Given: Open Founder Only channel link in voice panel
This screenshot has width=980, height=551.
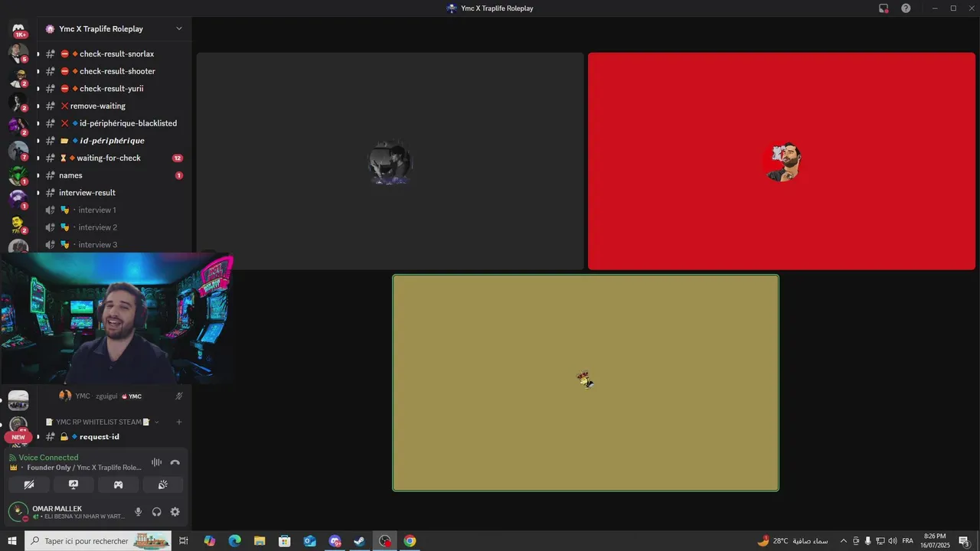Looking at the screenshot, I should (84, 468).
